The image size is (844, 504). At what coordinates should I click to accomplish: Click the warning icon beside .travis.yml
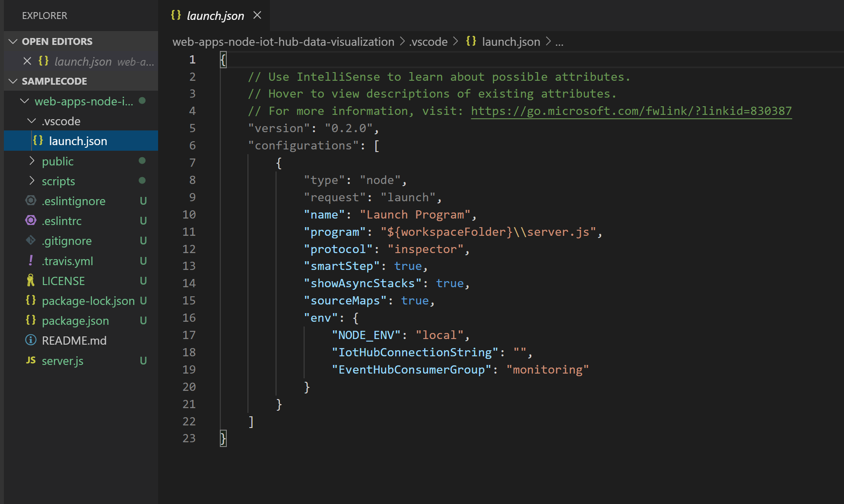[x=30, y=260]
